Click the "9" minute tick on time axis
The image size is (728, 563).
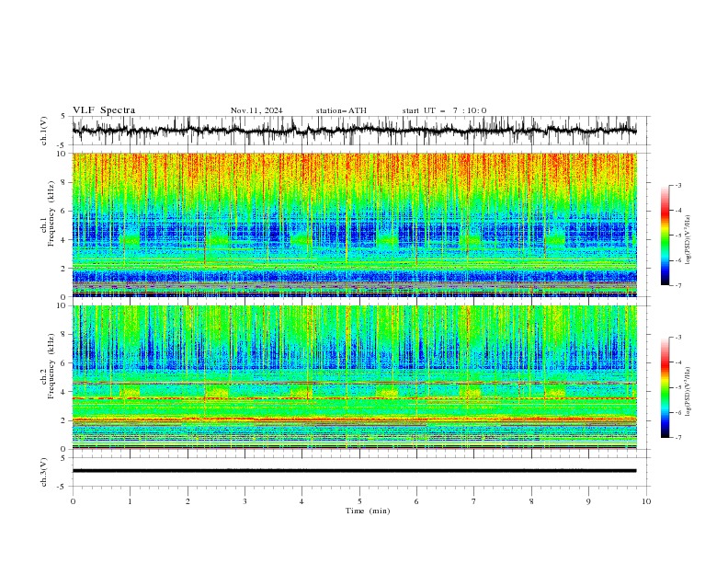tap(588, 501)
